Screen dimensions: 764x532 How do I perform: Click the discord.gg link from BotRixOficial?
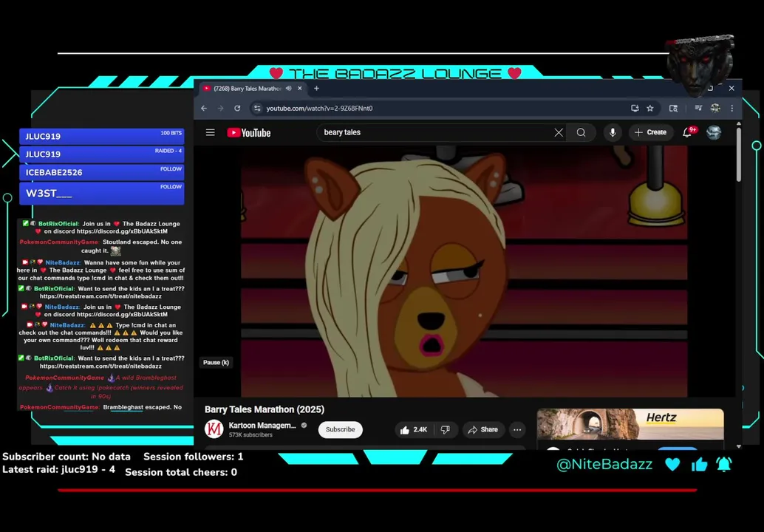tap(122, 231)
